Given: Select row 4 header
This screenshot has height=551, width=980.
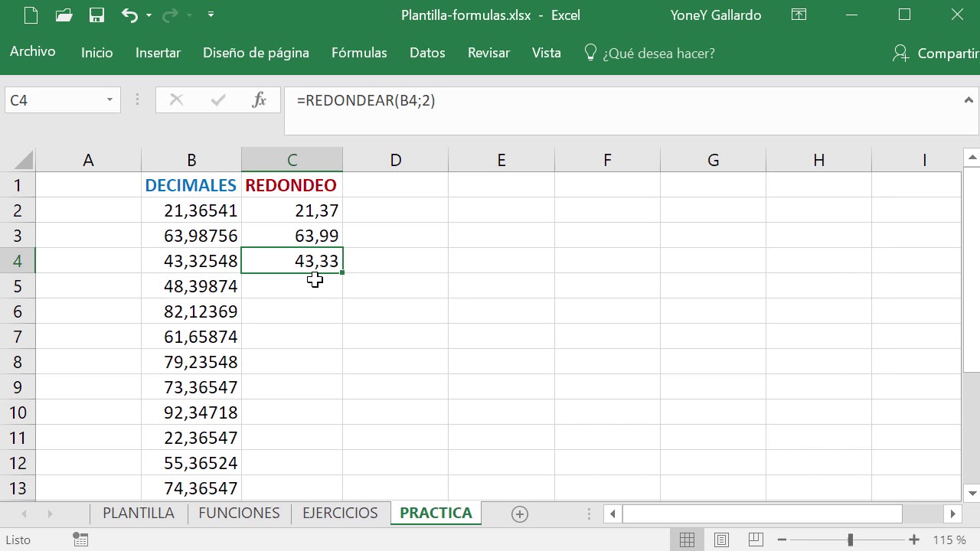Looking at the screenshot, I should (x=18, y=261).
